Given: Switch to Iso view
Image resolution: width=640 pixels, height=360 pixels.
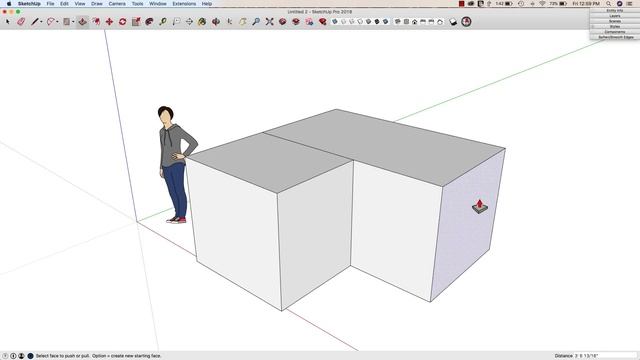Looking at the screenshot, I should pos(397,22).
